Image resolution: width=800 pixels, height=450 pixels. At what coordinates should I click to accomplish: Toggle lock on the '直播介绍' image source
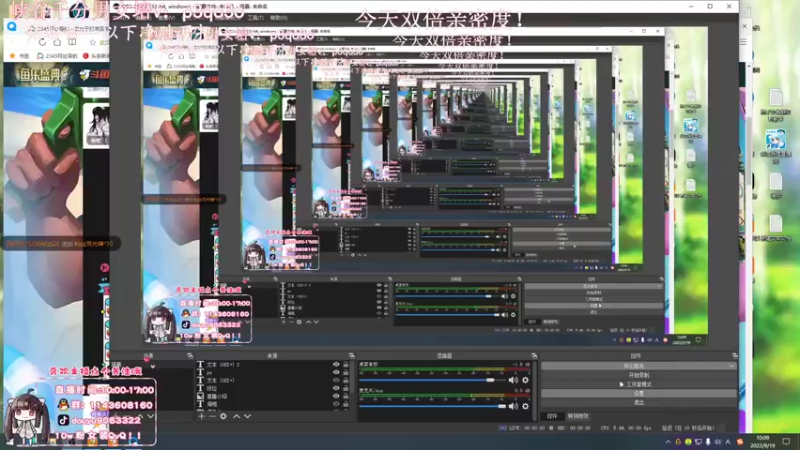click(x=346, y=396)
